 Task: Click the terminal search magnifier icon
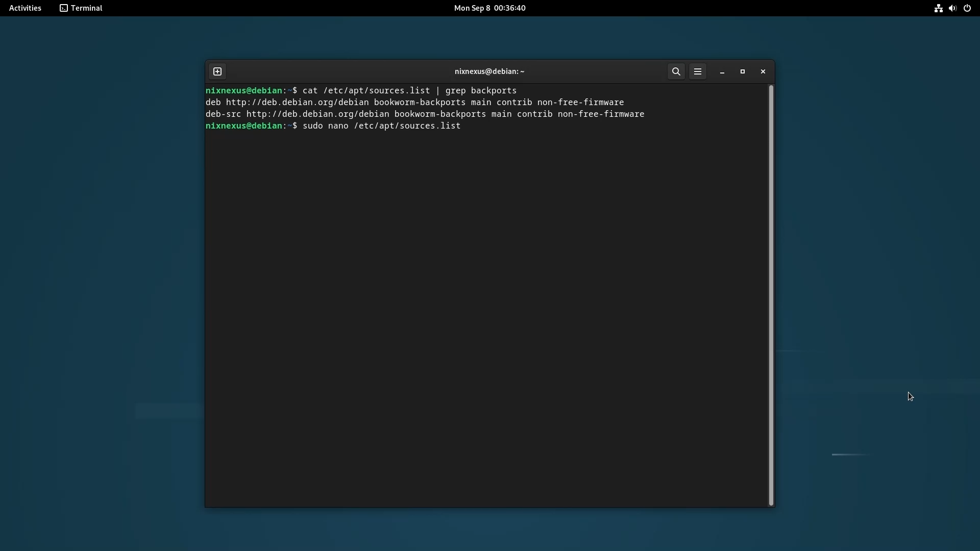(676, 71)
